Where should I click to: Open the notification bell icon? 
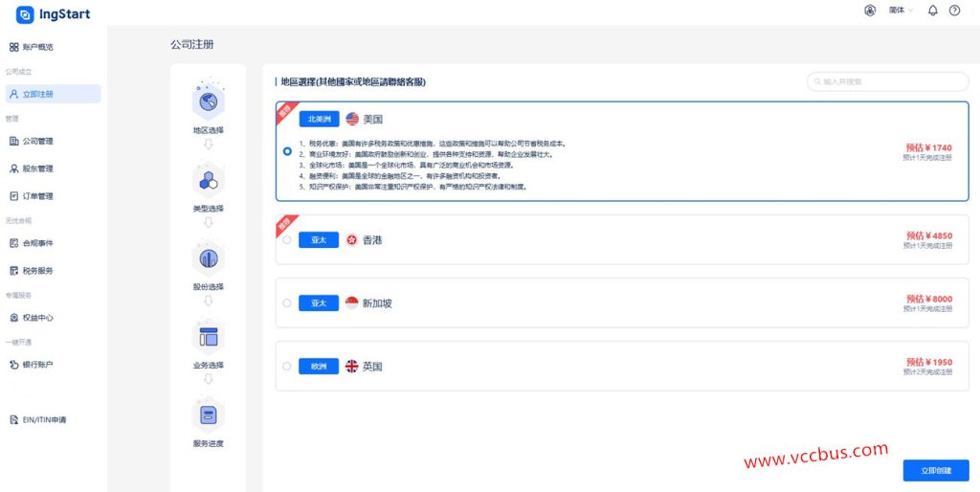tap(933, 11)
